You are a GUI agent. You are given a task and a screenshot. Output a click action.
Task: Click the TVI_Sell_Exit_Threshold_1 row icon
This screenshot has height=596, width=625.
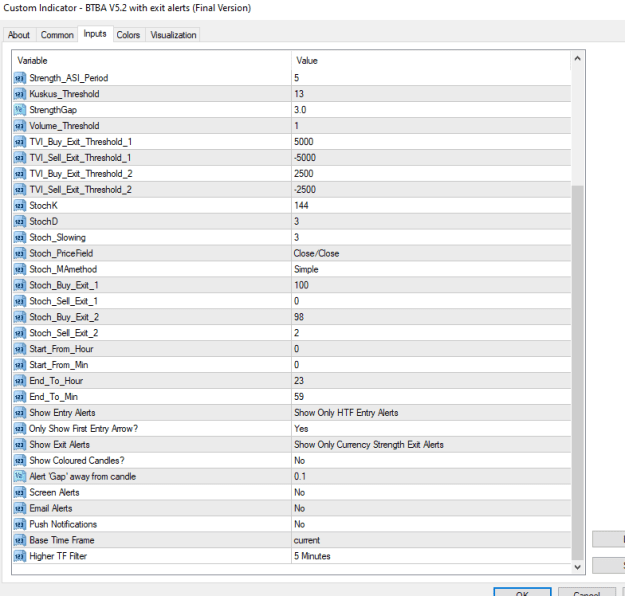tap(20, 158)
